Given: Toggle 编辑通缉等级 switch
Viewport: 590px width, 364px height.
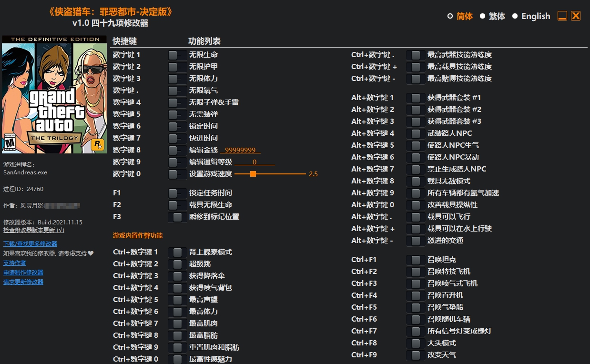Looking at the screenshot, I should pos(177,162).
